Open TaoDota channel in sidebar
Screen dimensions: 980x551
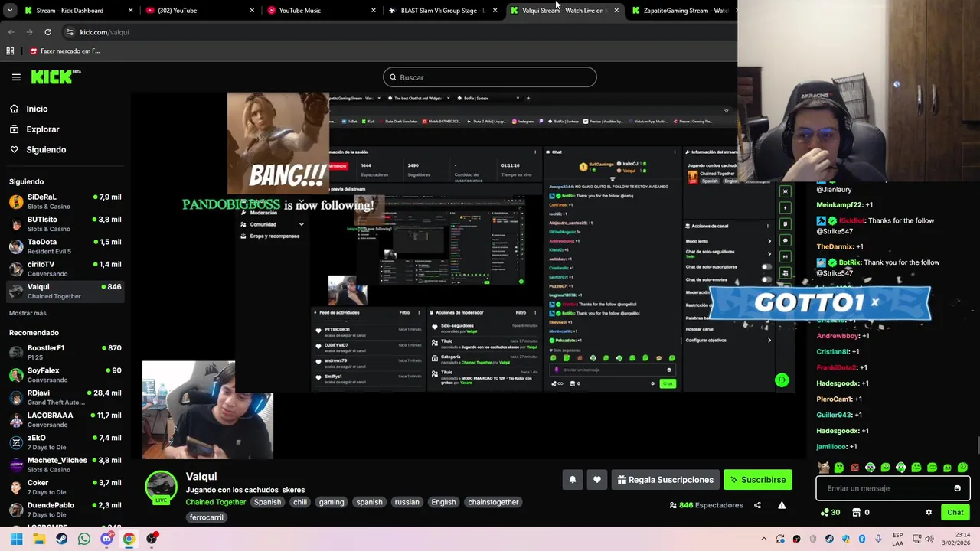[65, 246]
